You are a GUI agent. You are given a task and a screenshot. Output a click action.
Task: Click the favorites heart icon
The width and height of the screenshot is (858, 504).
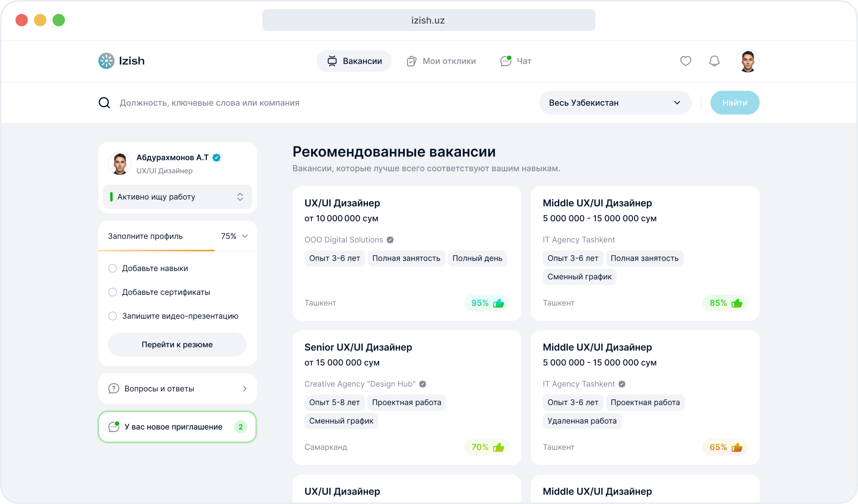point(686,61)
